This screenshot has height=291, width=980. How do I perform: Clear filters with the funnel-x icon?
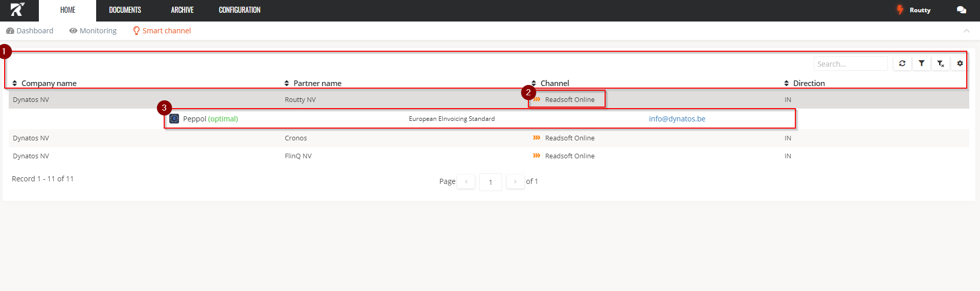[941, 64]
